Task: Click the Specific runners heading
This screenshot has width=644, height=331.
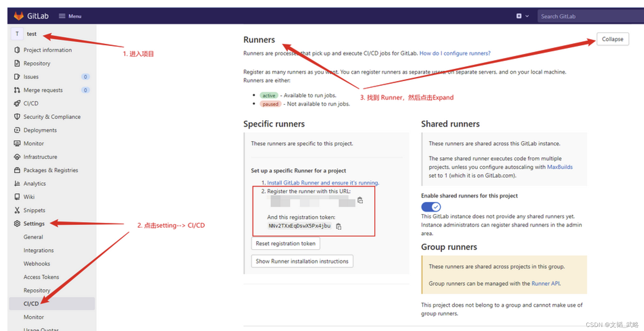Action: click(274, 124)
